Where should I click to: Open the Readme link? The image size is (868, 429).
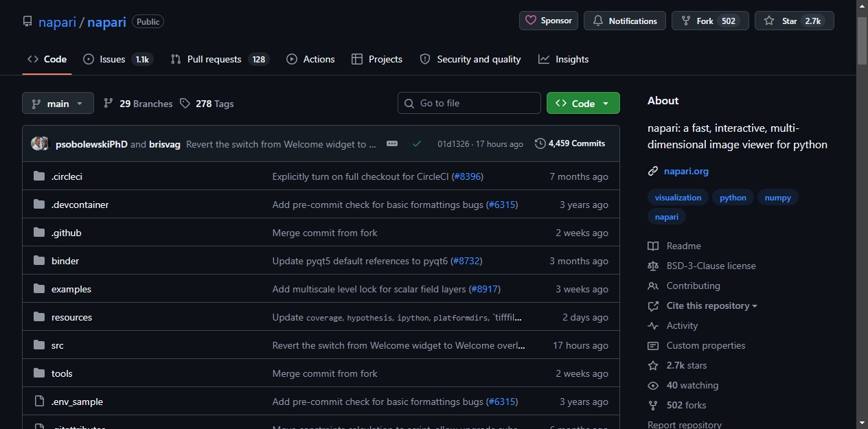683,246
